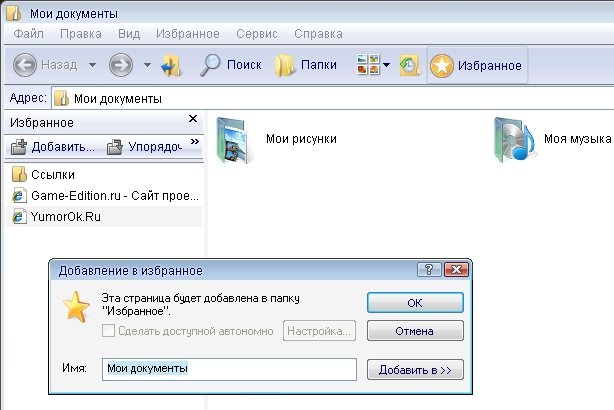Click the Имя text field

[229, 369]
